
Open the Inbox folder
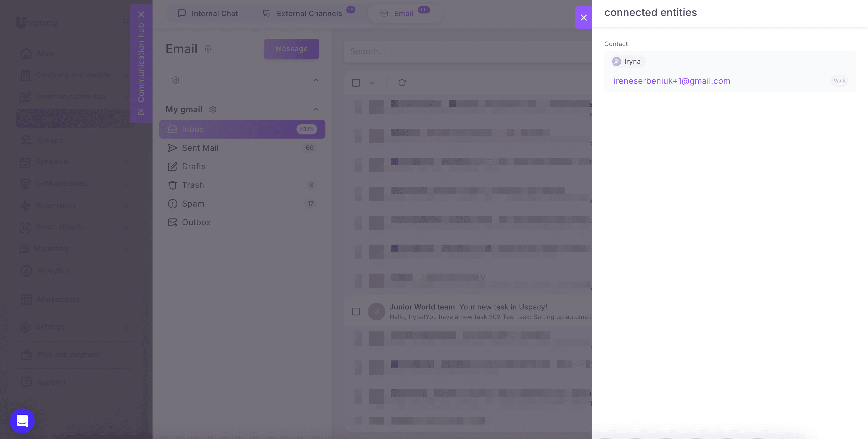(x=242, y=129)
